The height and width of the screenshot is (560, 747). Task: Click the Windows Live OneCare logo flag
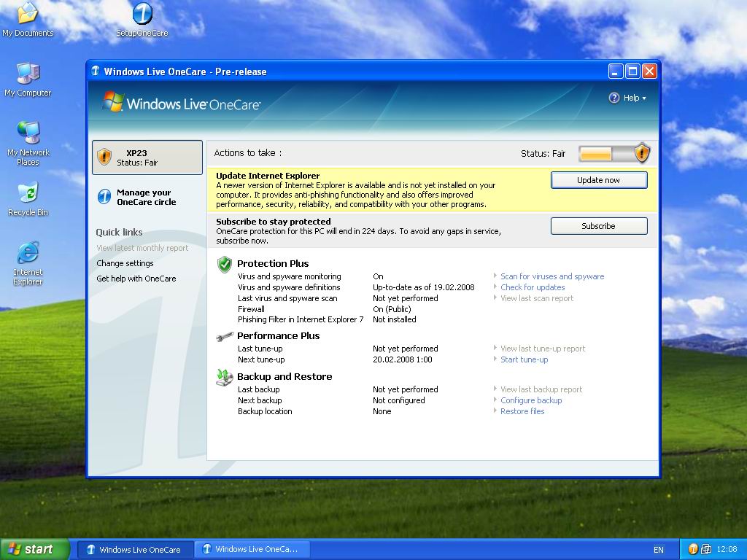[x=113, y=101]
